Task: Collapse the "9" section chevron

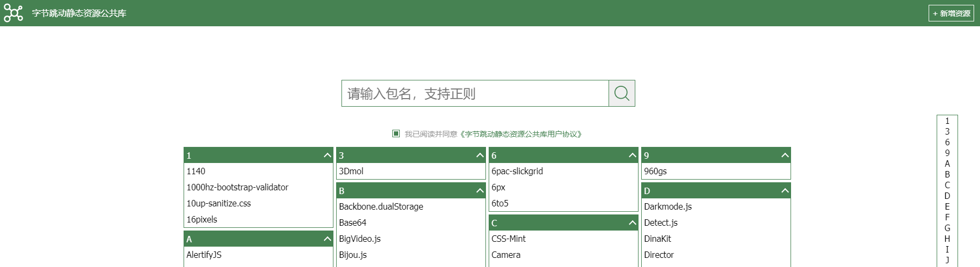Action: pyautogui.click(x=785, y=155)
